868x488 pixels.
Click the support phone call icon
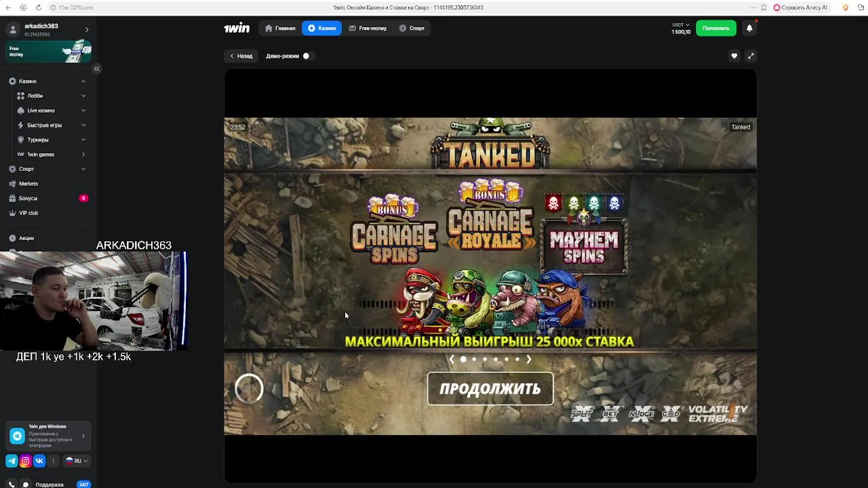point(12,485)
